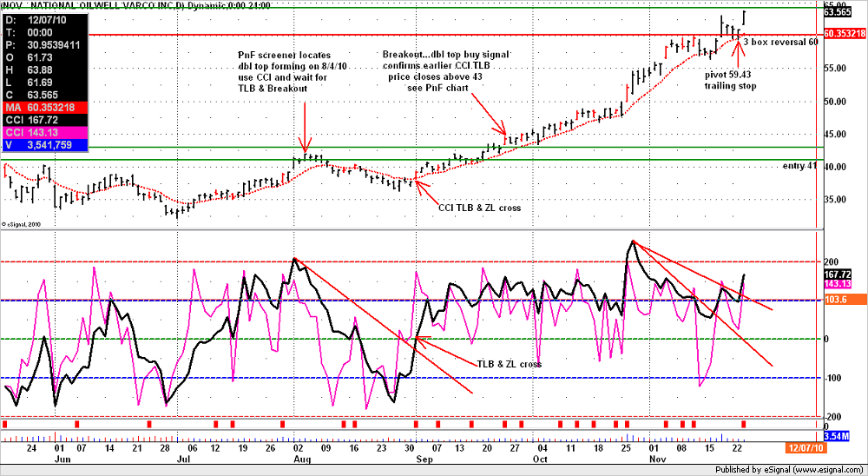Click the black 167.72 CCI axis tag

(x=837, y=274)
